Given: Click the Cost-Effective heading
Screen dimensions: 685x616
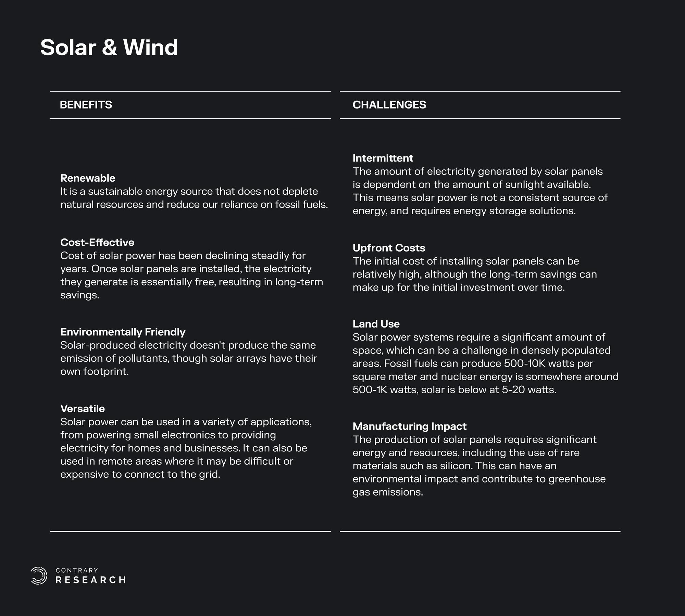Looking at the screenshot, I should tap(97, 243).
